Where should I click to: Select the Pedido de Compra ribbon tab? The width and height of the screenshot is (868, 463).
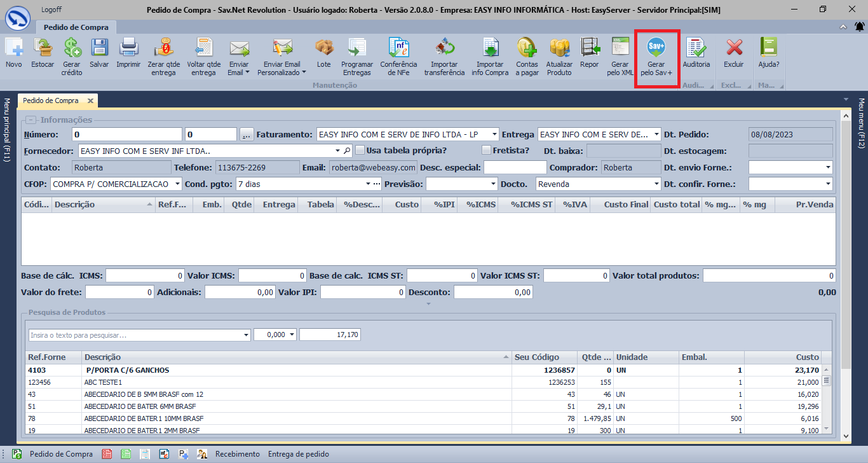click(x=76, y=27)
